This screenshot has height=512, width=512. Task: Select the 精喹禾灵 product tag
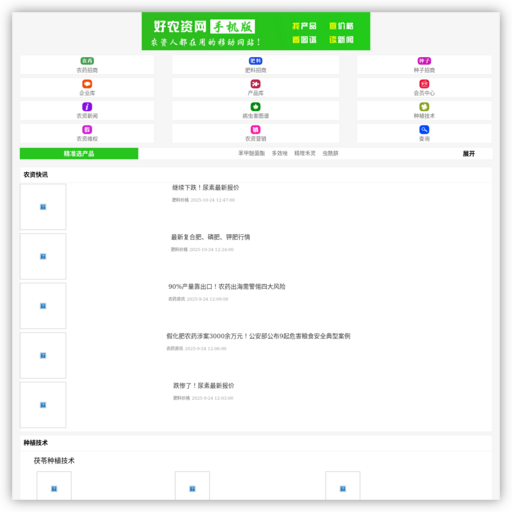click(305, 153)
